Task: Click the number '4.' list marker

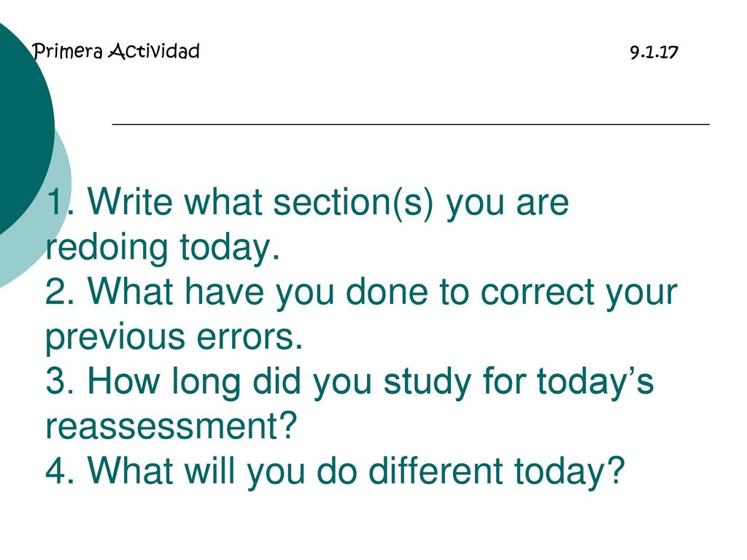Action: (x=60, y=471)
